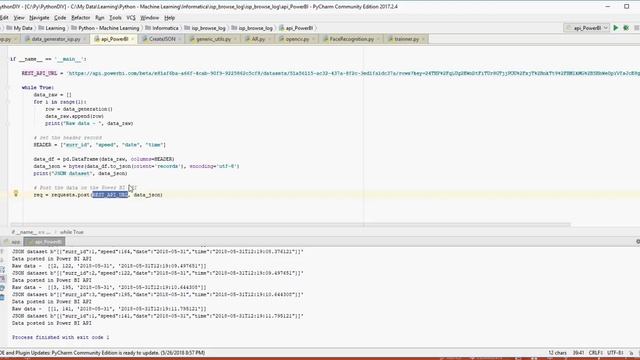Click the update notification in status bar
640x360 pixels.
(x=103, y=353)
